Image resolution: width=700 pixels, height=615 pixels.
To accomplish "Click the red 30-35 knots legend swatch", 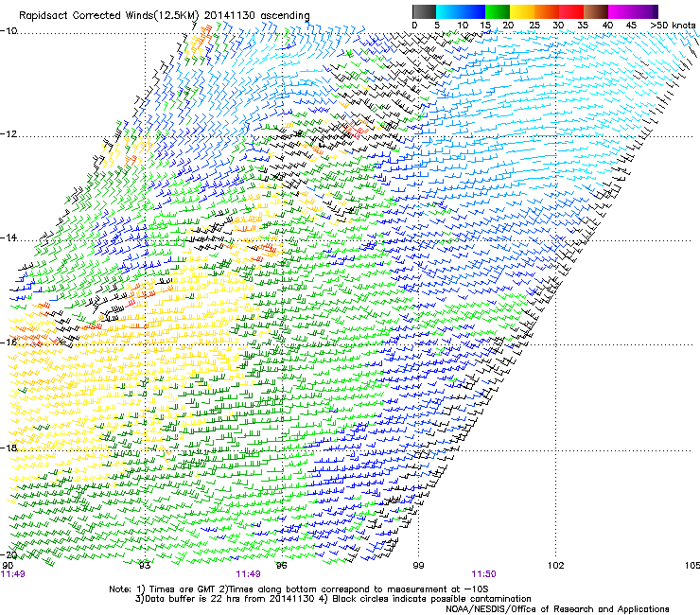I will click(571, 11).
